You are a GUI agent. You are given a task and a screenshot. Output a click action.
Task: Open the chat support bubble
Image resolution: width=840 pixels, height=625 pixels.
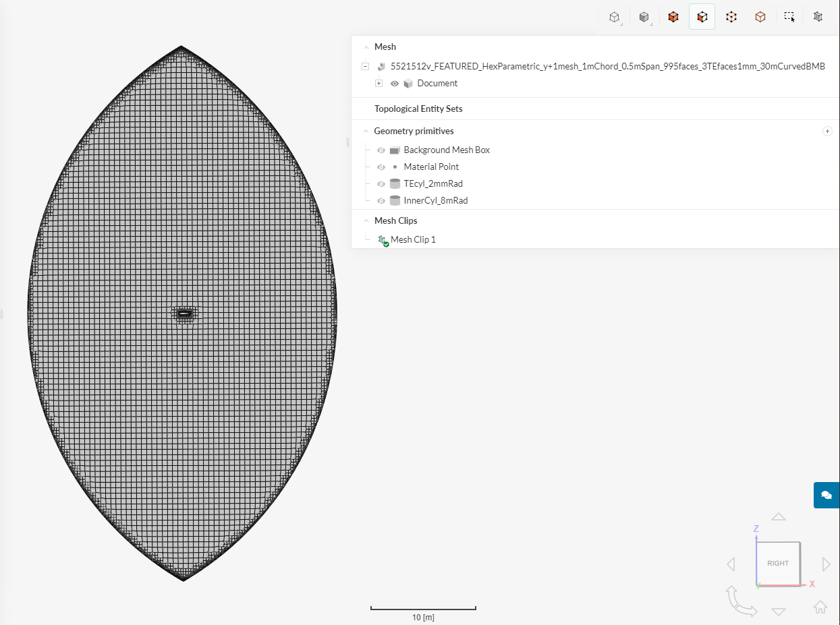[x=827, y=495]
